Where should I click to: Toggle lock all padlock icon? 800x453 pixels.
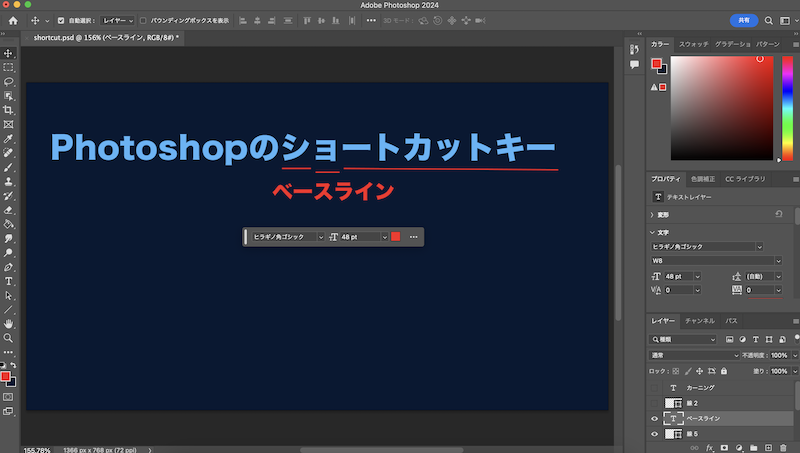[x=723, y=371]
